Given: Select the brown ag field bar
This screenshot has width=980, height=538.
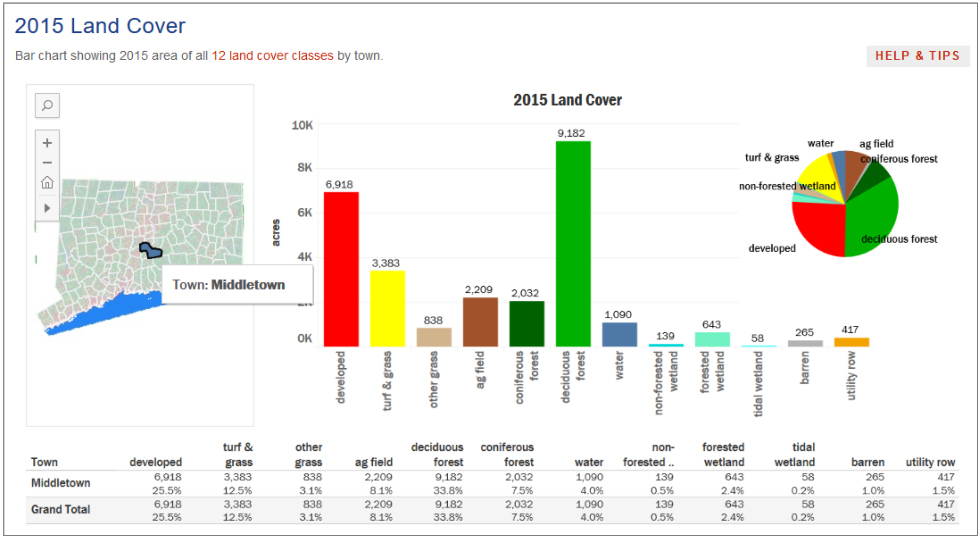Looking at the screenshot, I should (x=480, y=322).
